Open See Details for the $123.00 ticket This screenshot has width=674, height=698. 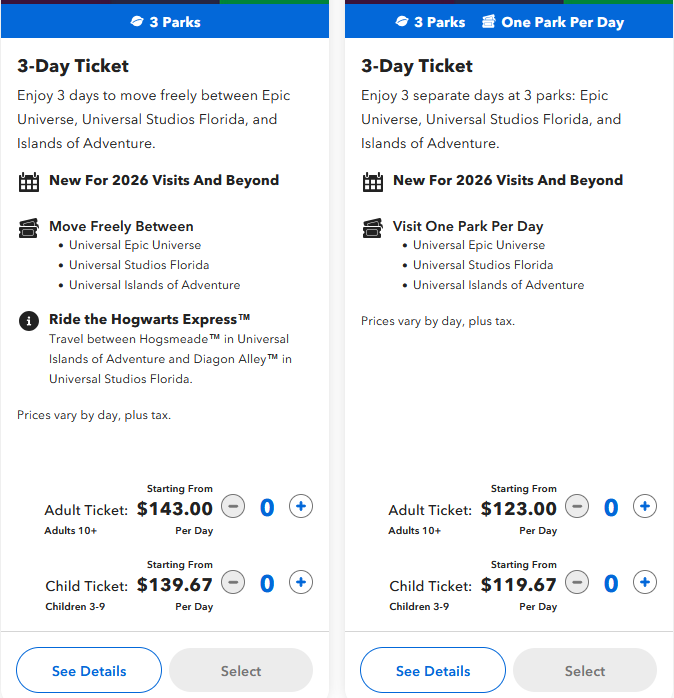click(433, 671)
